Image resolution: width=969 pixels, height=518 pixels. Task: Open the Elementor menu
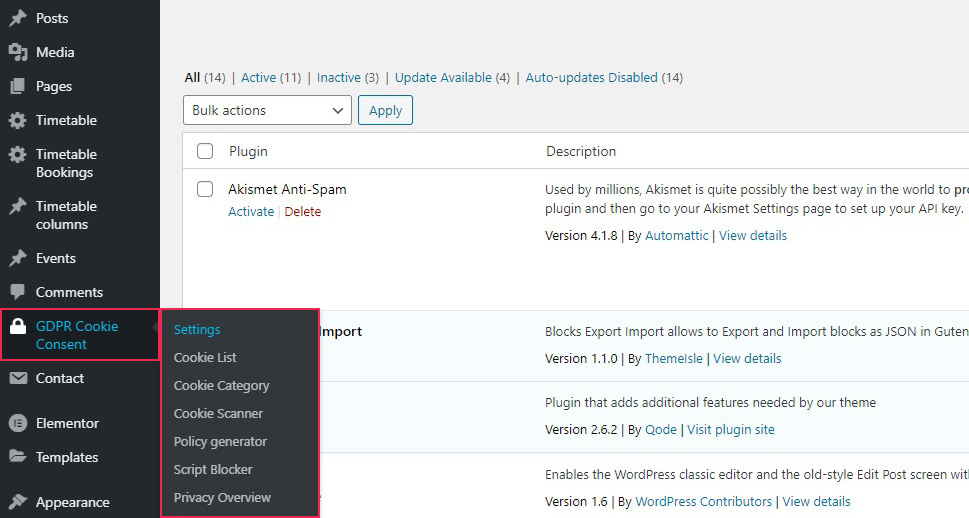67,423
